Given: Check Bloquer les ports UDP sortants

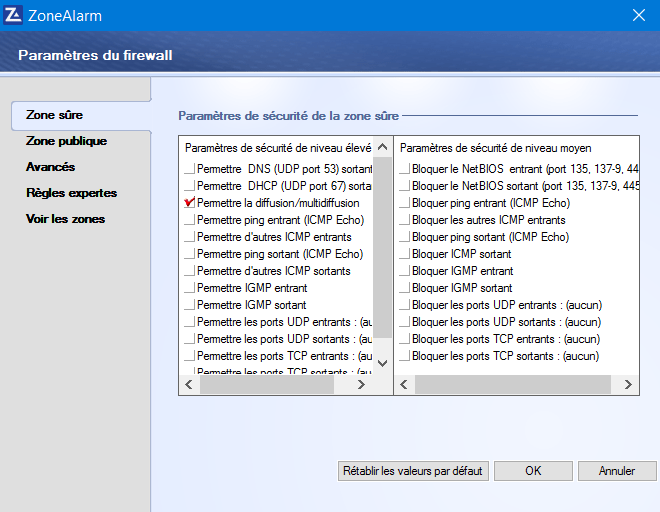Looking at the screenshot, I should pyautogui.click(x=405, y=322).
